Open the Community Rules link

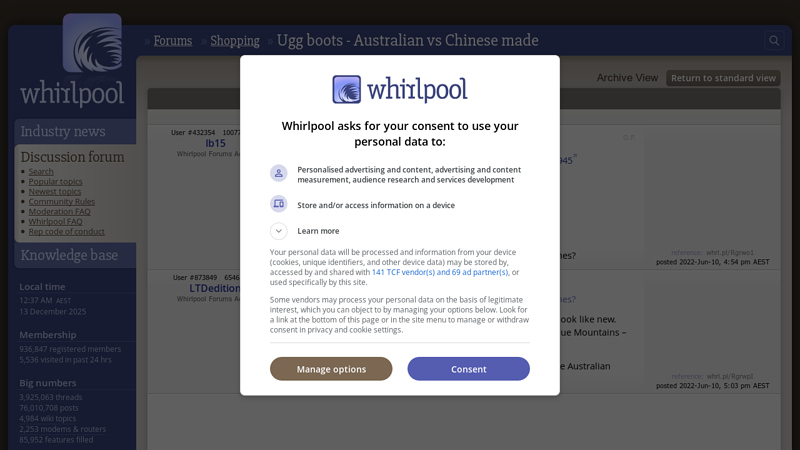(x=62, y=202)
